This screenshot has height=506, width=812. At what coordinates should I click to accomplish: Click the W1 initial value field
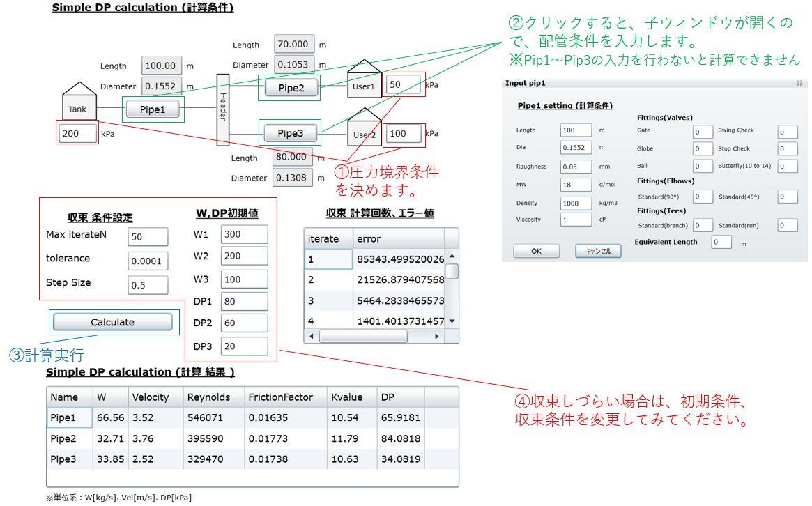coord(244,235)
